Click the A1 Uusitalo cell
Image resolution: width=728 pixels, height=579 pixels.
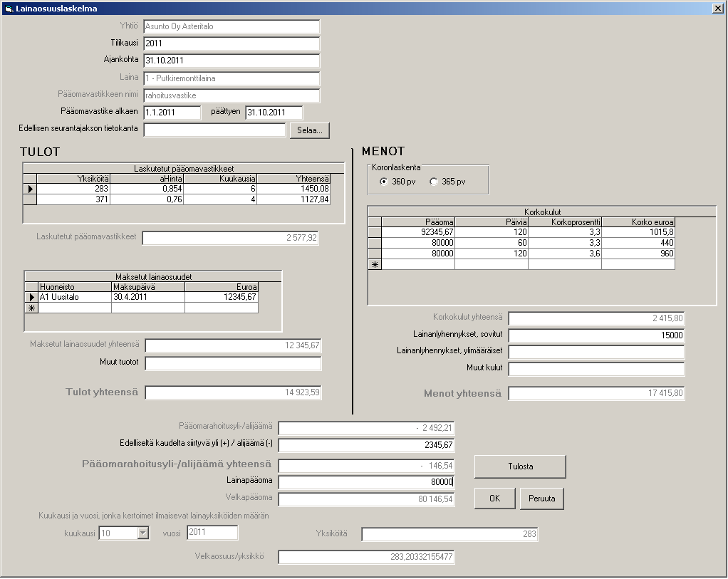75,297
